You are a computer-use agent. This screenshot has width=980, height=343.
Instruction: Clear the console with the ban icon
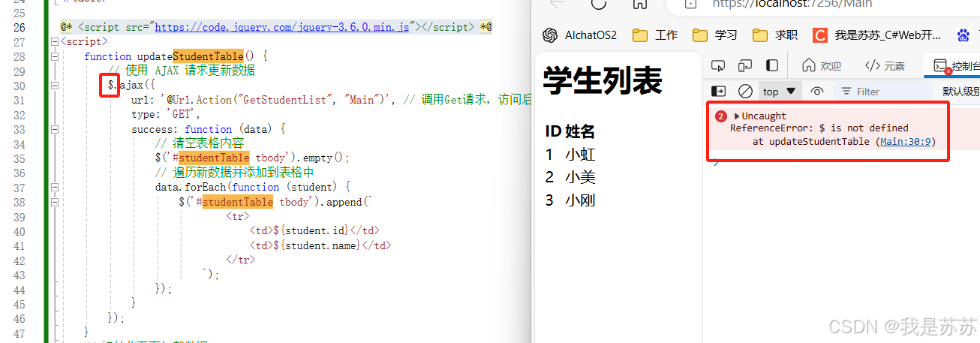pos(745,92)
